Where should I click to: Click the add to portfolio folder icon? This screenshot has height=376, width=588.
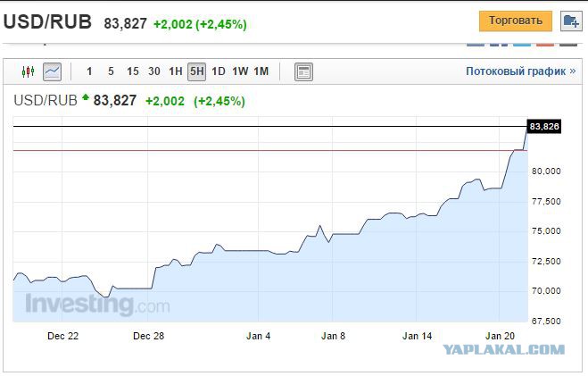pos(571,21)
